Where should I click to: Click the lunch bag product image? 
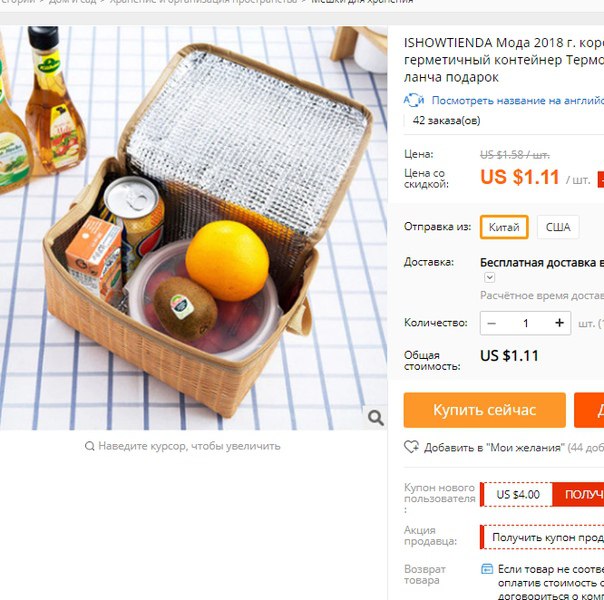193,228
